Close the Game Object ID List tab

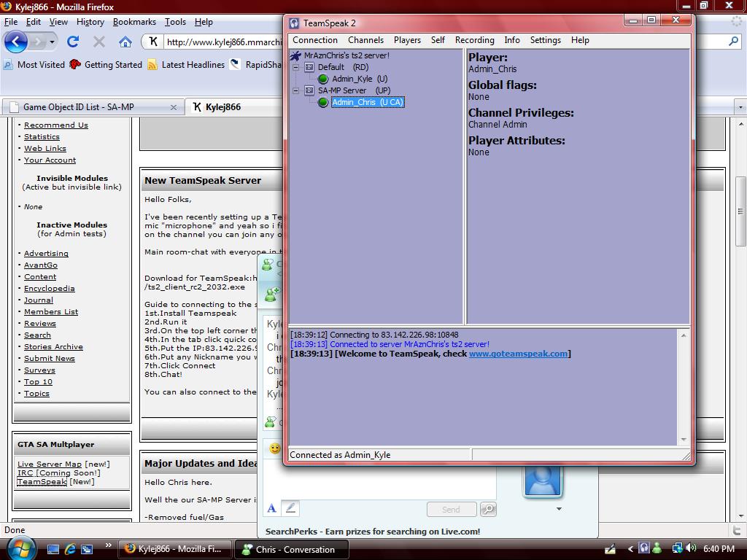pyautogui.click(x=174, y=108)
